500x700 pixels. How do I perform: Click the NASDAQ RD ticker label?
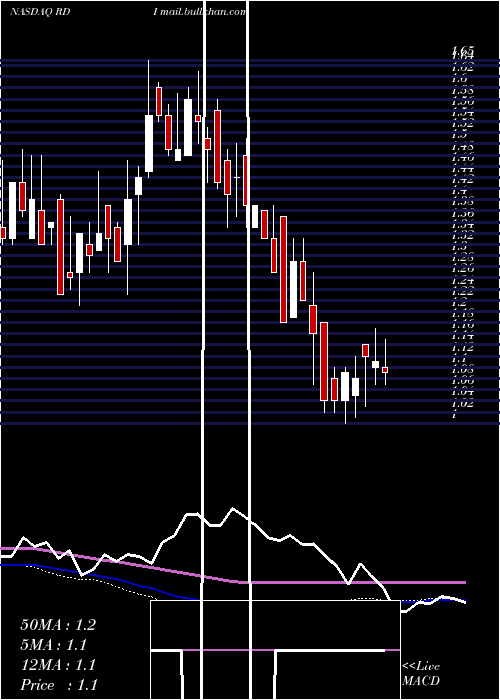pyautogui.click(x=40, y=12)
